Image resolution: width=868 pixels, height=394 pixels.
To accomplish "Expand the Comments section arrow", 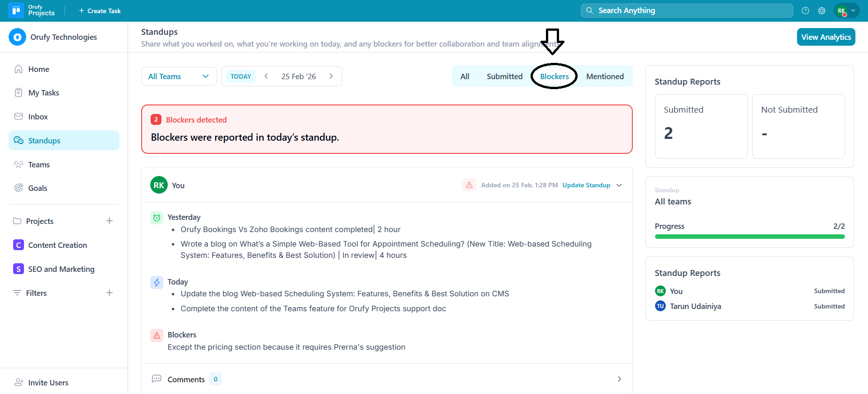I will click(x=619, y=379).
